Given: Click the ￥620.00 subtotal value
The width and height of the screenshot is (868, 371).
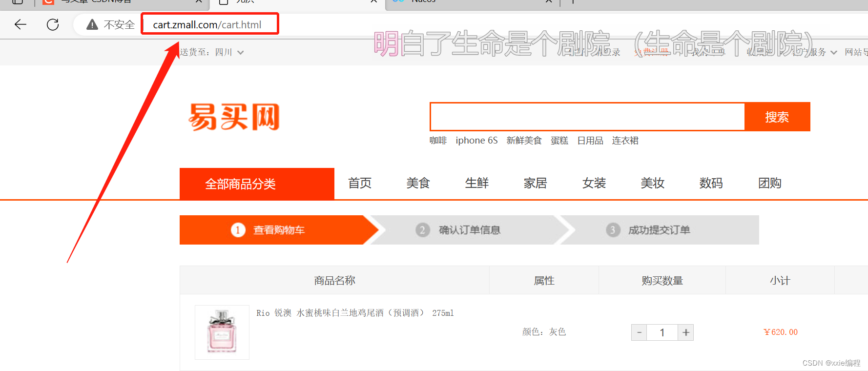Looking at the screenshot, I should (x=781, y=332).
